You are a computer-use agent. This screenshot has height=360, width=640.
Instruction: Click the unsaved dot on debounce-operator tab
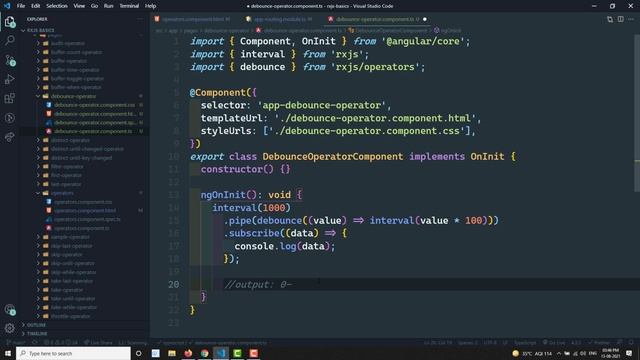pos(424,19)
